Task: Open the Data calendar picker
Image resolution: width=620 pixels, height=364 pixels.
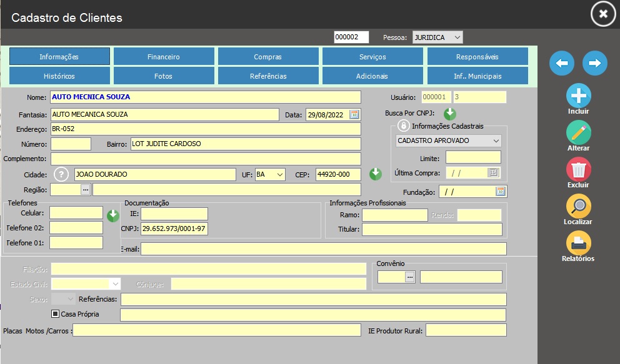Action: click(x=354, y=114)
